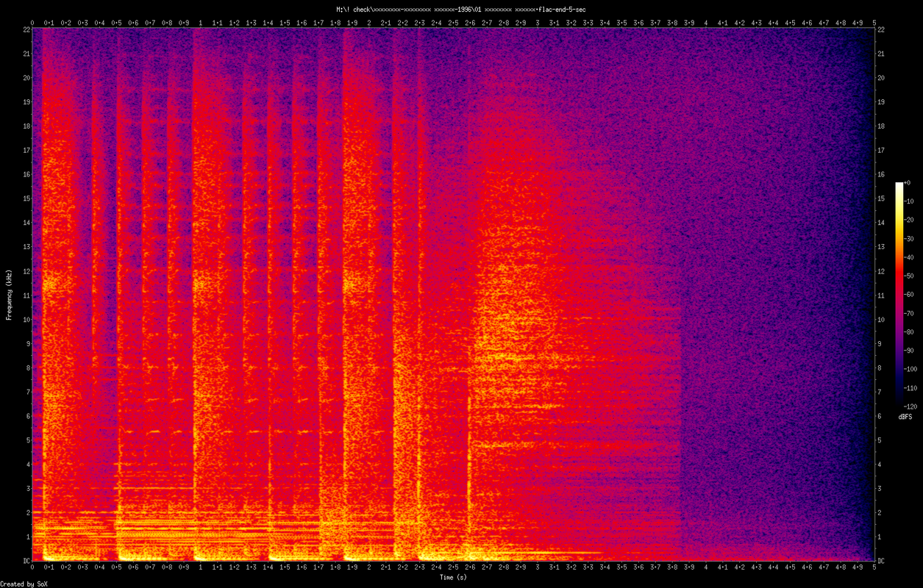Click the '22' tick on the left frequency axis
923x588 pixels.
(x=26, y=29)
